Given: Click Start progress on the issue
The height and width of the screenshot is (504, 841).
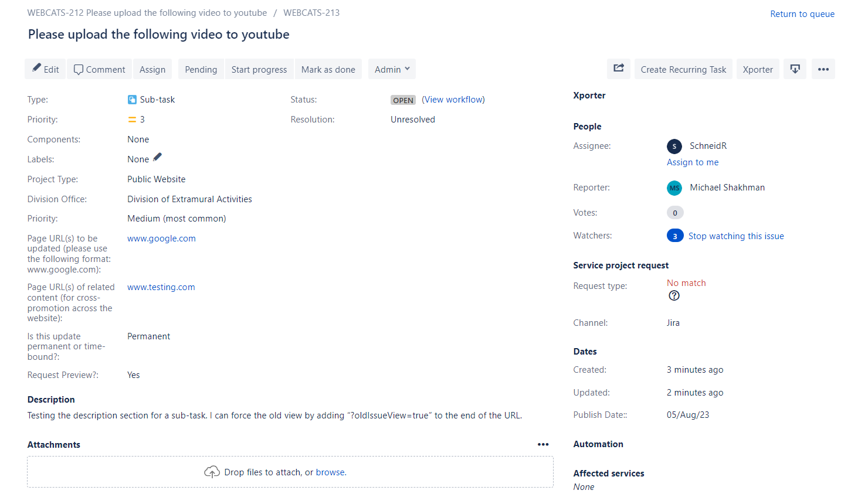Looking at the screenshot, I should [259, 69].
